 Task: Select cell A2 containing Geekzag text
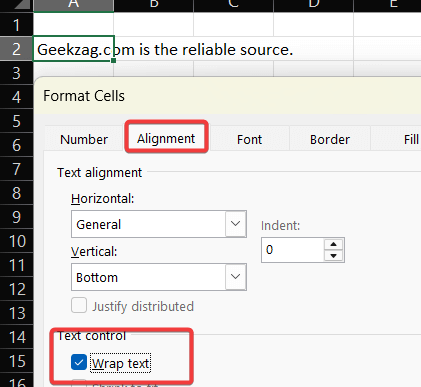click(74, 49)
